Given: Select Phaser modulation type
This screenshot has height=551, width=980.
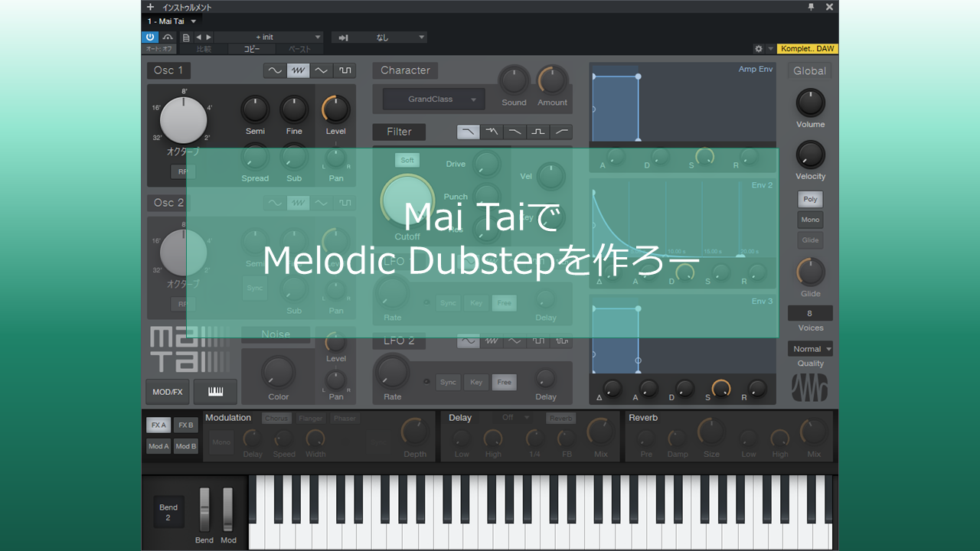Looking at the screenshot, I should [345, 419].
